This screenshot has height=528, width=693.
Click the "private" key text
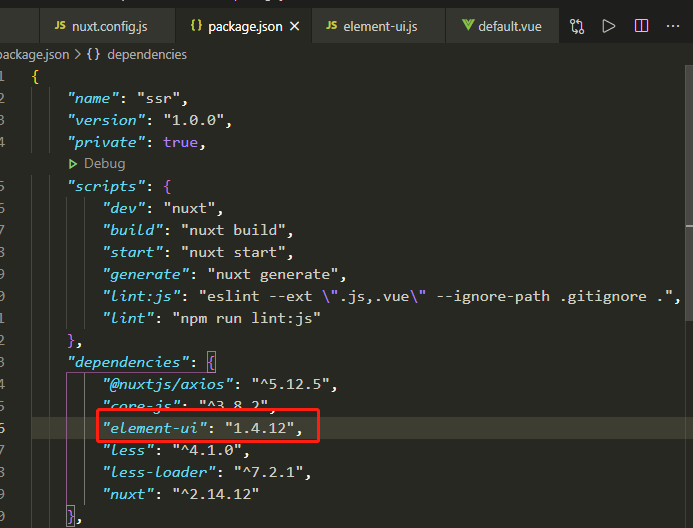coord(106,142)
